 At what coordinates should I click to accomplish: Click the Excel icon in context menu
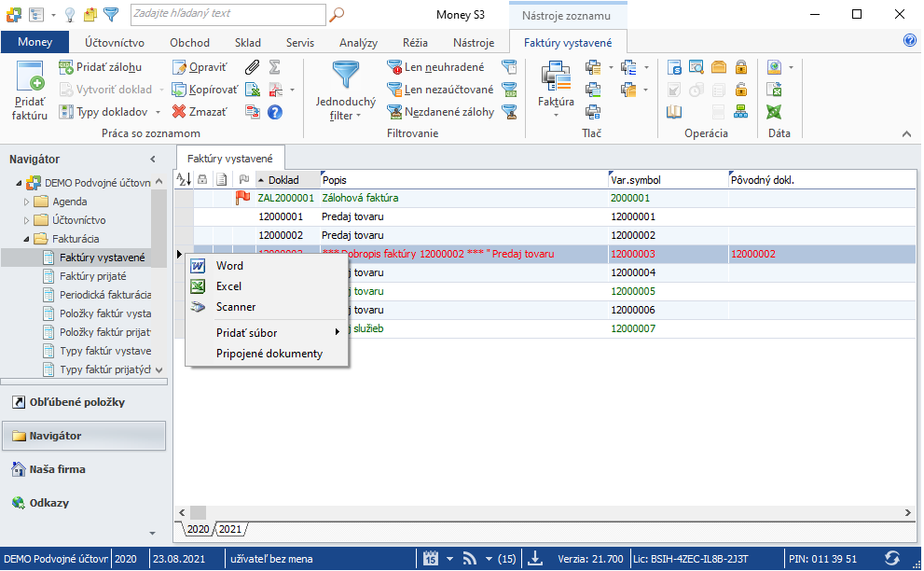(228, 286)
